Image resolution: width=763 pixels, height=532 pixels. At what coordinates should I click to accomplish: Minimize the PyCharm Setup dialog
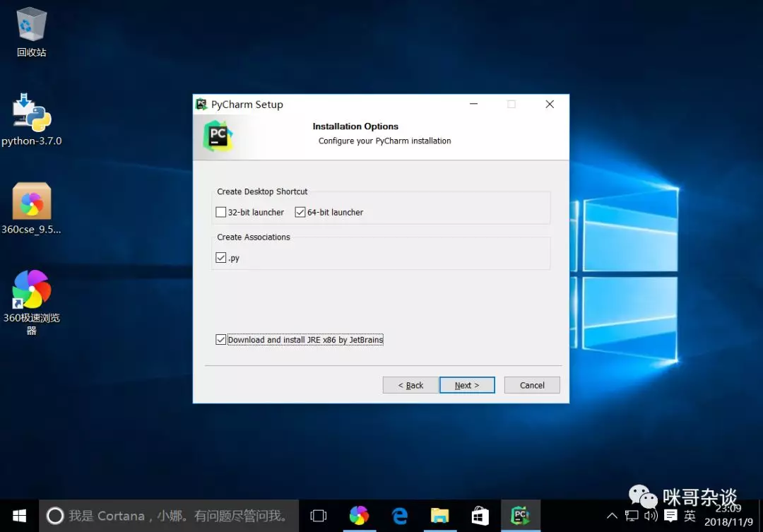[x=473, y=104]
